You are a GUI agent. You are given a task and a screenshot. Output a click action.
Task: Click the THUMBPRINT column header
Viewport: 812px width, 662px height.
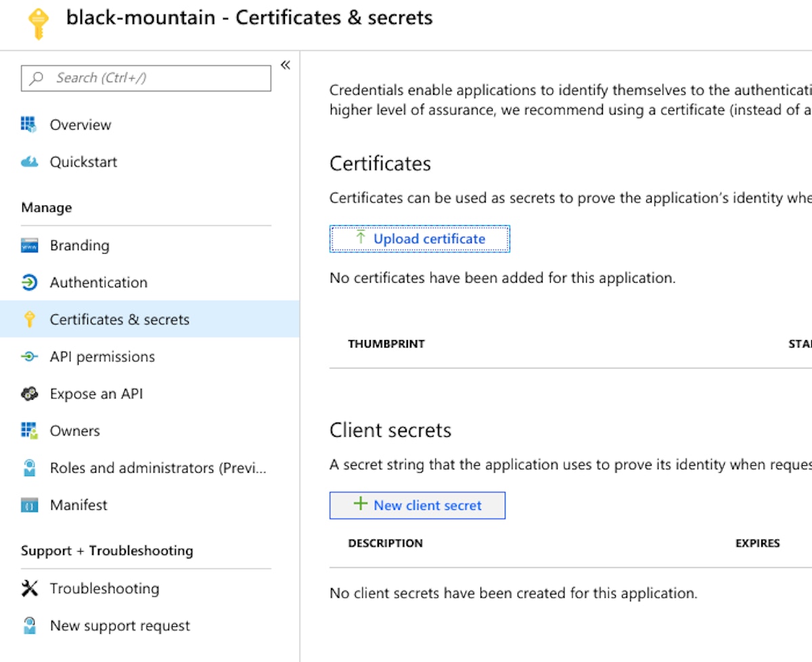[386, 344]
